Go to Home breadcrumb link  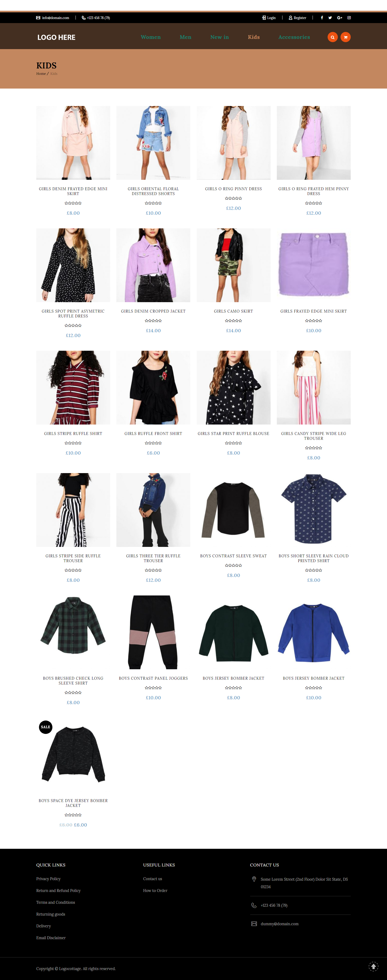pos(41,74)
